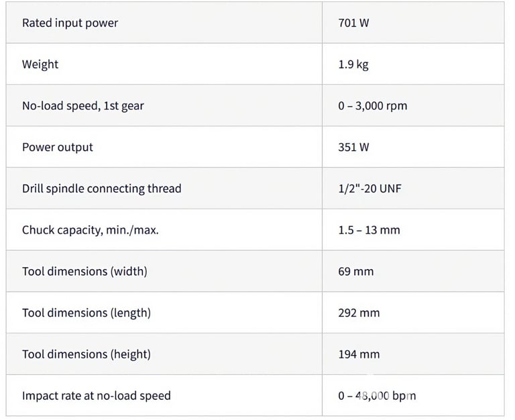The height and width of the screenshot is (420, 515).
Task: Click 'Tool dimensions (width)' label
Action: 84,272
